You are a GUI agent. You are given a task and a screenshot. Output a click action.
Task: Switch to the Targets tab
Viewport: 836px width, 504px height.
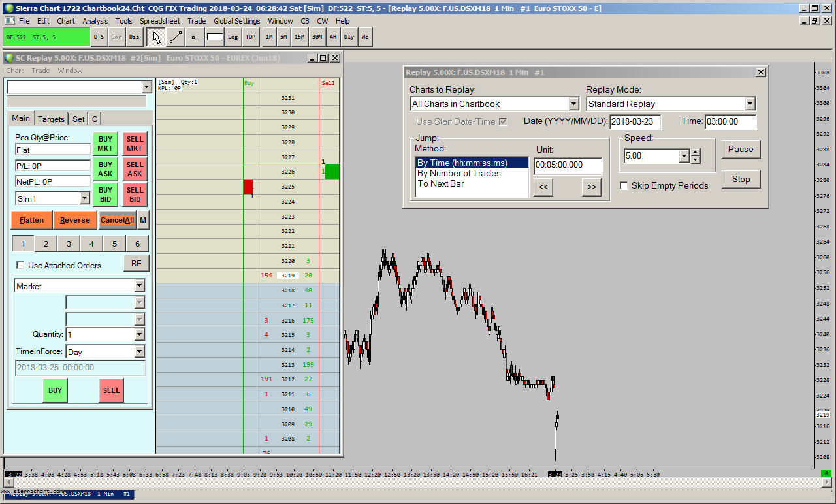tap(51, 119)
